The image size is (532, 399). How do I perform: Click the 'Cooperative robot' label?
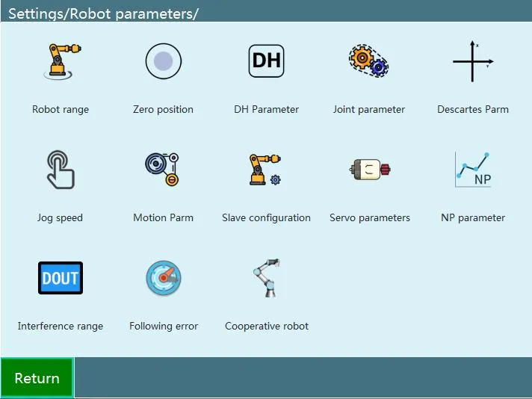coord(267,326)
